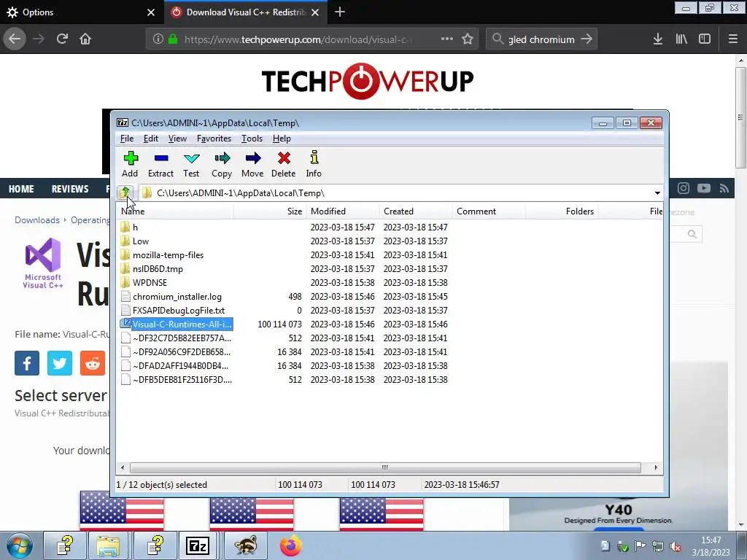747x560 pixels.
Task: Click the scroll right arrow in file list
Action: (656, 467)
